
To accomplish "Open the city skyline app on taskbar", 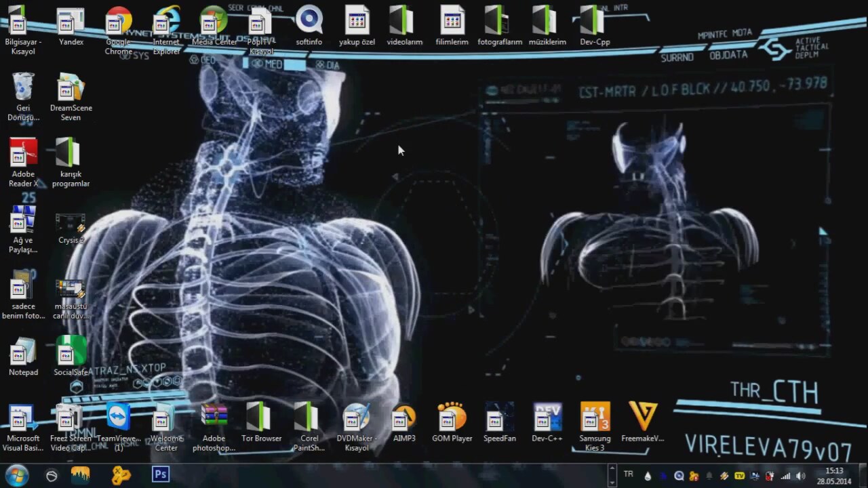I will pos(81,475).
